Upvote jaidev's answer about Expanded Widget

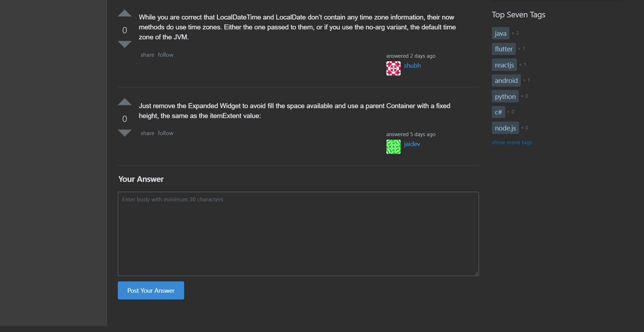click(125, 102)
